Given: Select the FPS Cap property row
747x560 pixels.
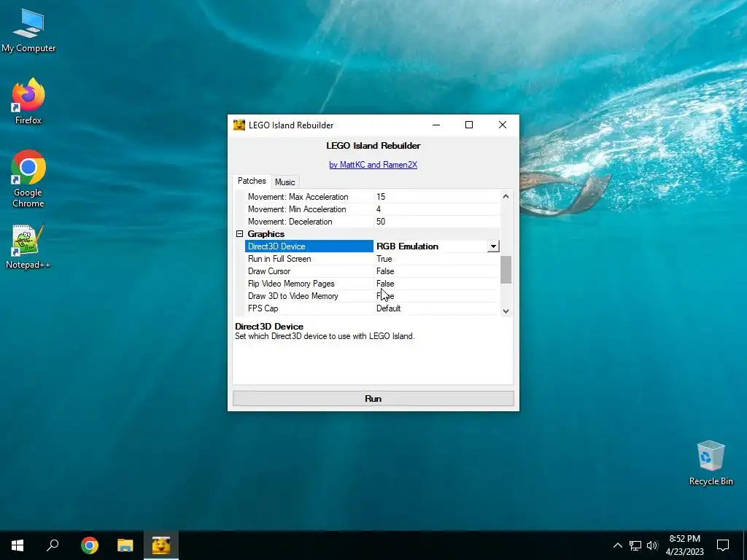Looking at the screenshot, I should (x=372, y=308).
